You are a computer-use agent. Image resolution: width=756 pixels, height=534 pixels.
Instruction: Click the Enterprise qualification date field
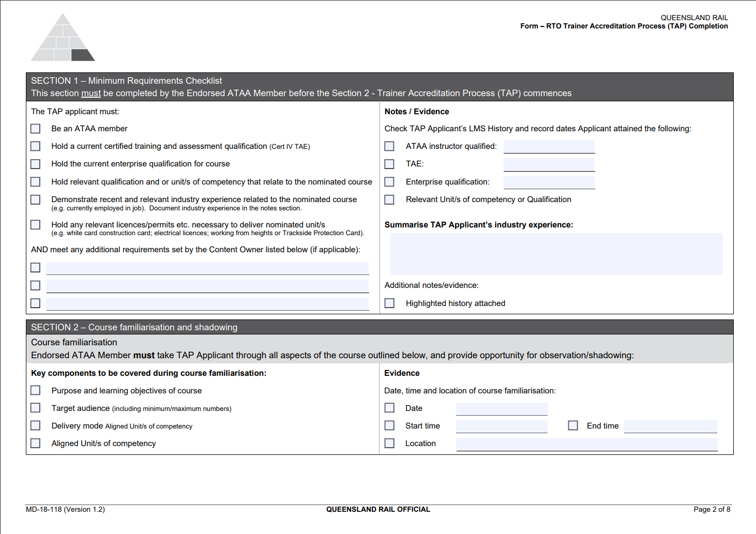pos(549,182)
